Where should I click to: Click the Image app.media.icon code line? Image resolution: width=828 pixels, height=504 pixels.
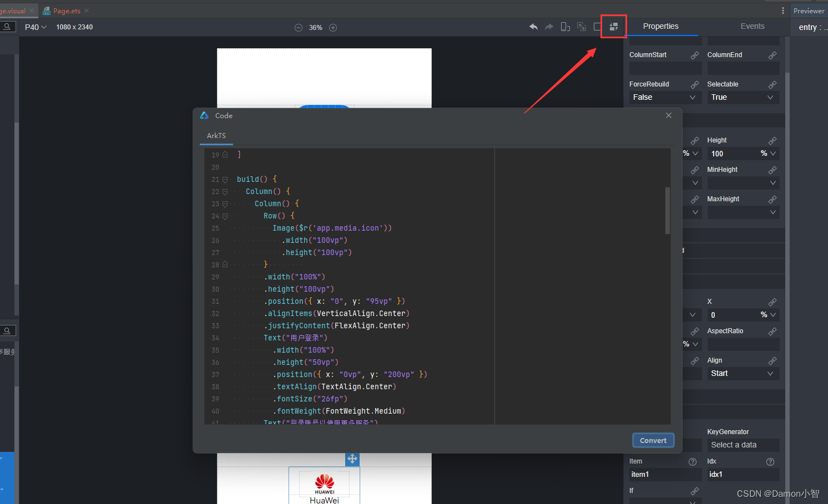(x=332, y=228)
